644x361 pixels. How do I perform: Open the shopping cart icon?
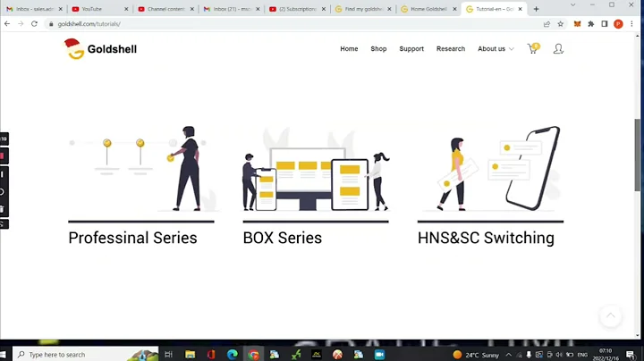pyautogui.click(x=533, y=48)
